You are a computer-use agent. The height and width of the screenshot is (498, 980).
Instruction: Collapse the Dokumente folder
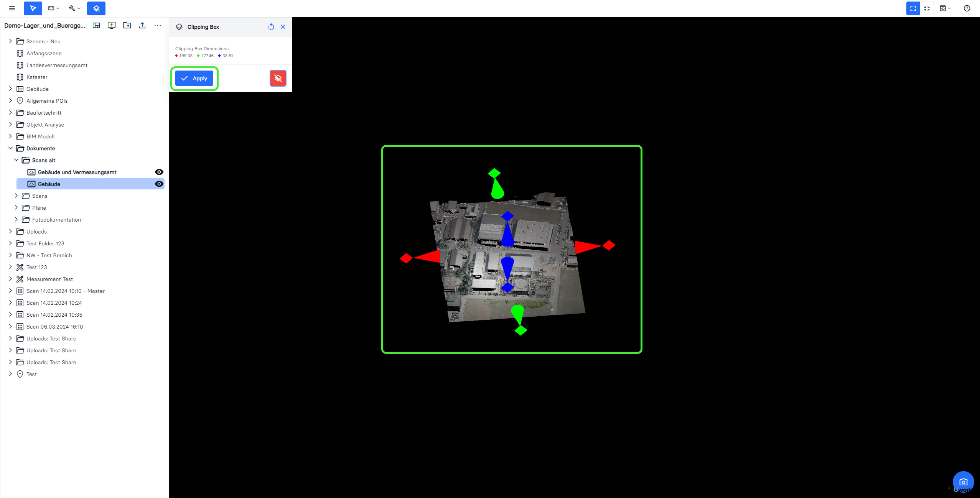pos(10,148)
